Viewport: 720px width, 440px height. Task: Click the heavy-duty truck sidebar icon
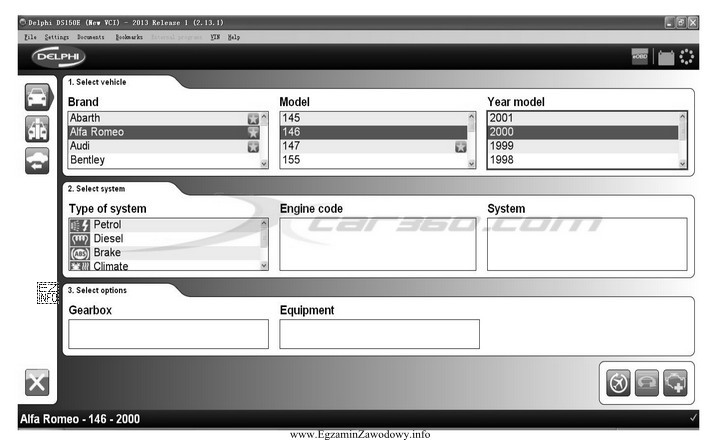(37, 129)
